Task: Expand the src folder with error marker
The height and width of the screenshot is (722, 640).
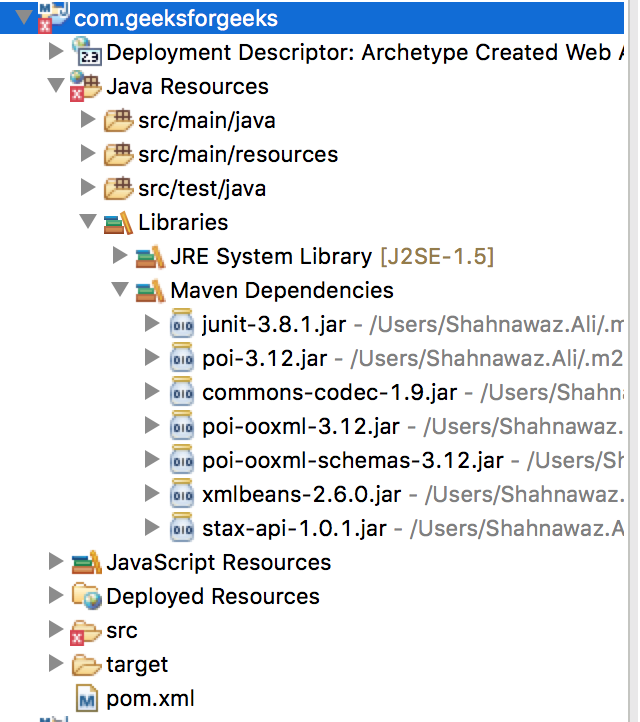Action: 56,629
